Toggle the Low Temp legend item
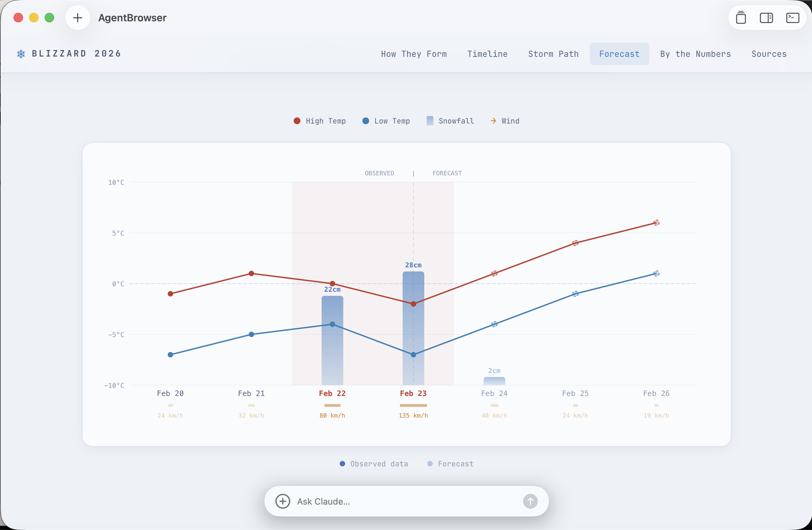This screenshot has width=812, height=530. 385,121
